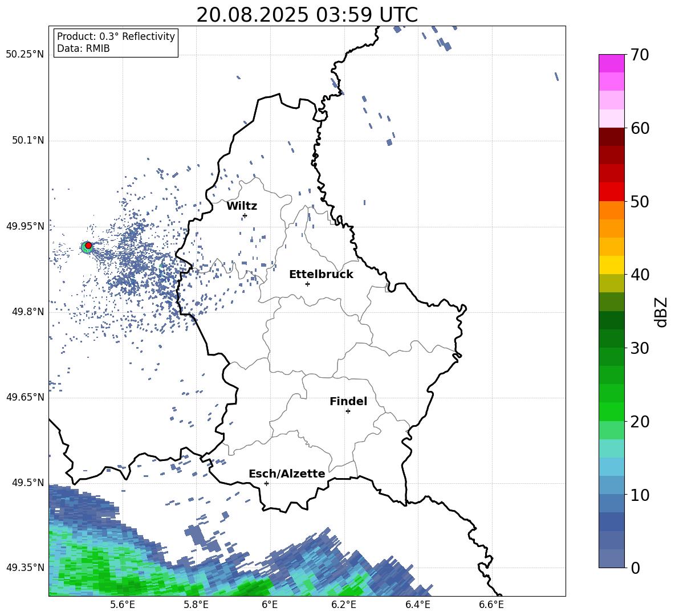Click the 6.6°E longitude label

[x=491, y=605]
